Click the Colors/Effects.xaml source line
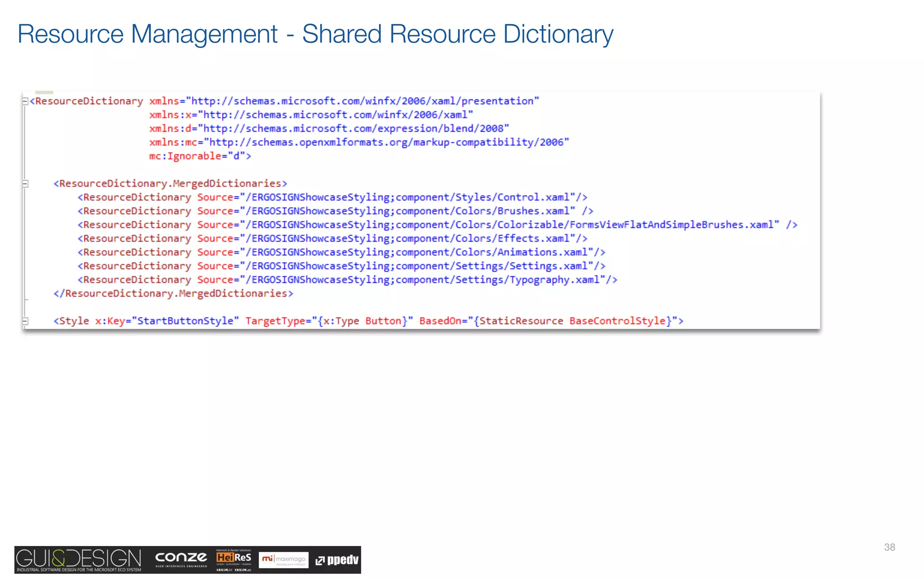The height and width of the screenshot is (578, 924). point(333,238)
